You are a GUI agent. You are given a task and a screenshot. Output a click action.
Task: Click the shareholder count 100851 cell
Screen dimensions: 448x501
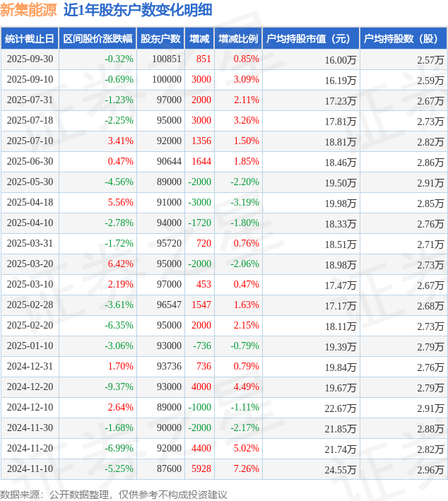pyautogui.click(x=166, y=59)
